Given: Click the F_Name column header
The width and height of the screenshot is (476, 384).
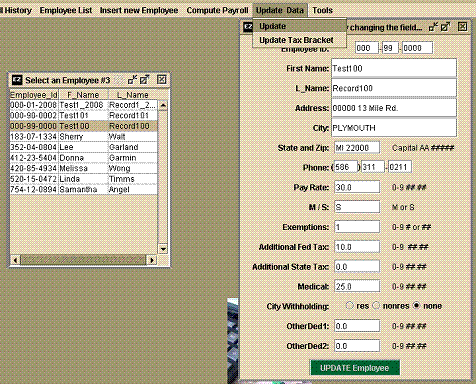Looking at the screenshot, I should 83,95.
